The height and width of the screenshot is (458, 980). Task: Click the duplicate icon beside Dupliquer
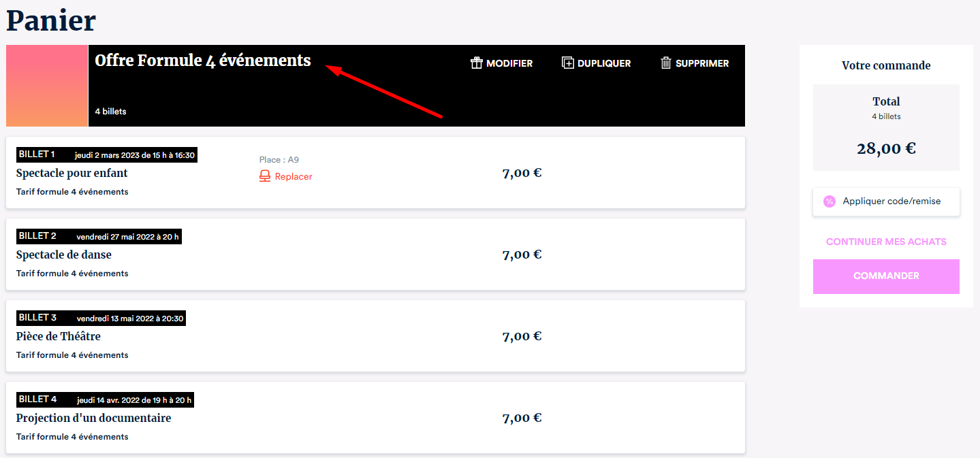click(x=568, y=63)
